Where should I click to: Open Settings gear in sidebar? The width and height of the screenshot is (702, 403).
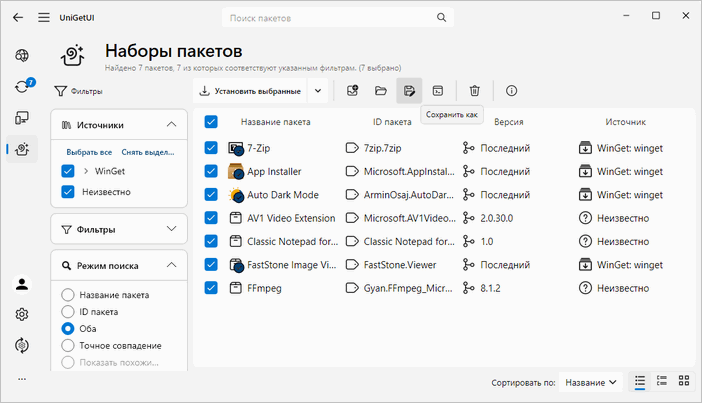(22, 314)
